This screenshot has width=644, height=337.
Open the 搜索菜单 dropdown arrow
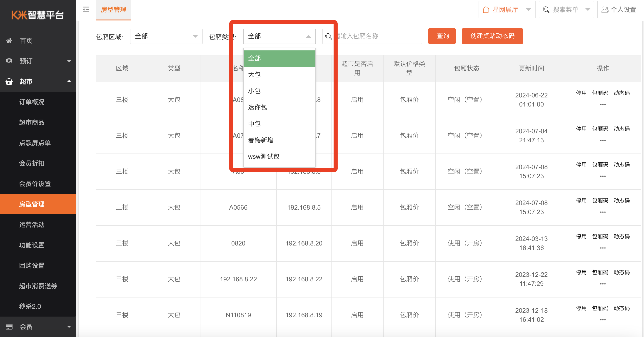pyautogui.click(x=588, y=10)
